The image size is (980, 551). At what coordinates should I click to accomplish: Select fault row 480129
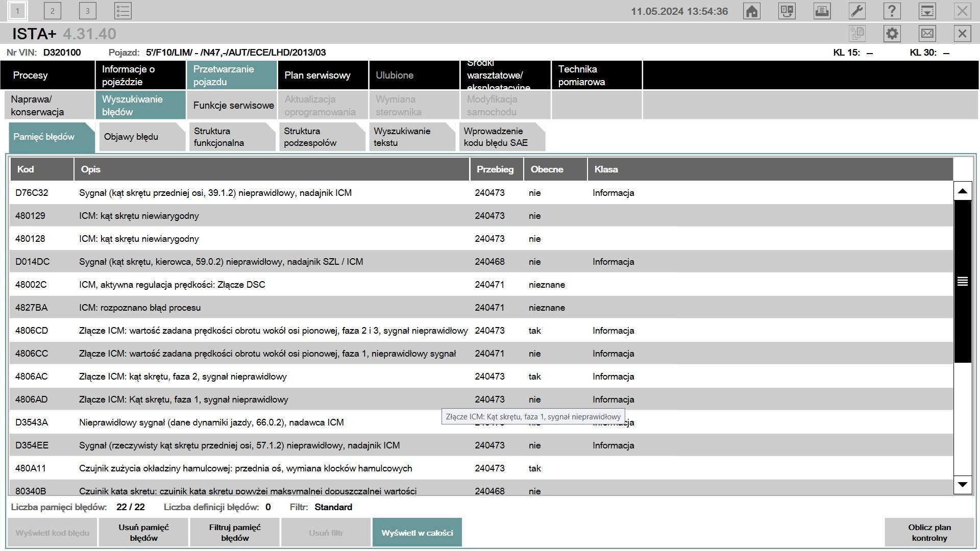tap(481, 216)
